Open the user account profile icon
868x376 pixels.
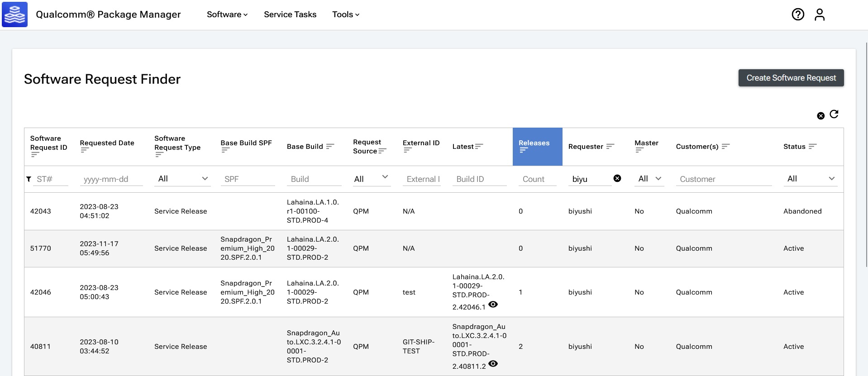819,14
